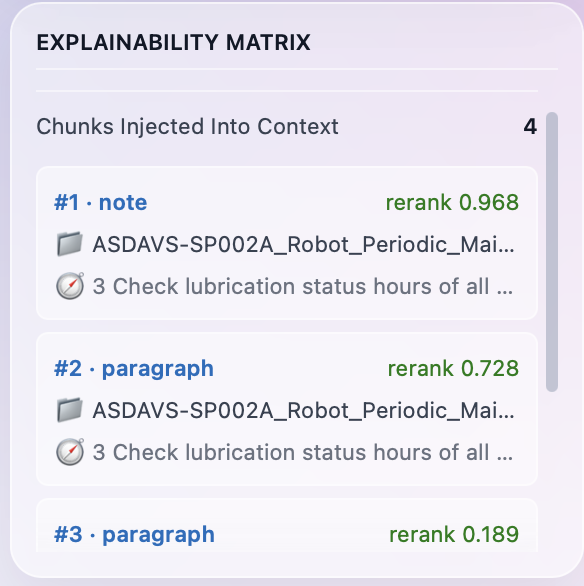Click folder icon in chunk #1 card

click(x=70, y=244)
